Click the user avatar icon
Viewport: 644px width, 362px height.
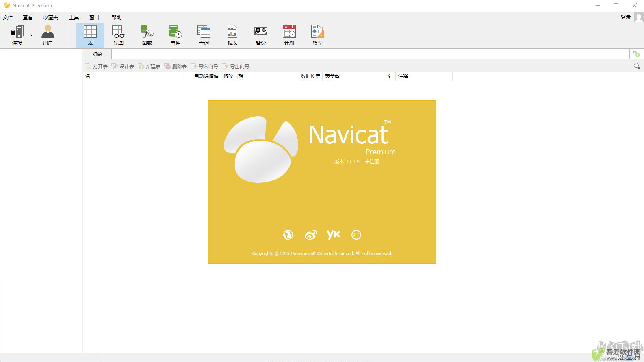(x=639, y=17)
